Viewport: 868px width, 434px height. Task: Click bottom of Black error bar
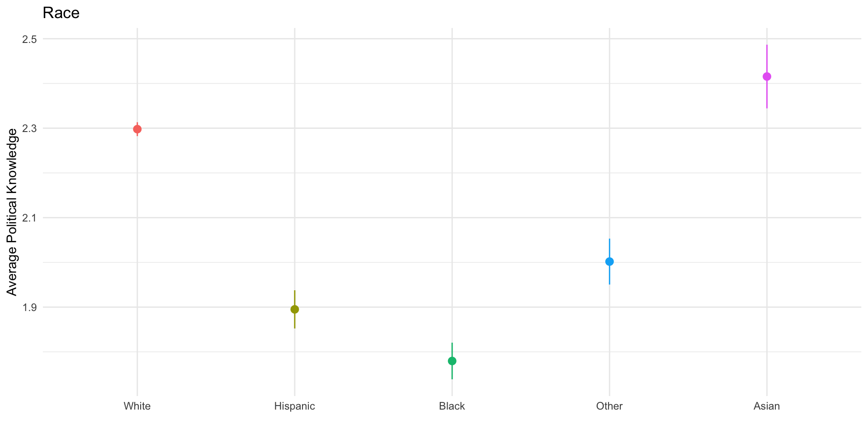click(x=452, y=378)
